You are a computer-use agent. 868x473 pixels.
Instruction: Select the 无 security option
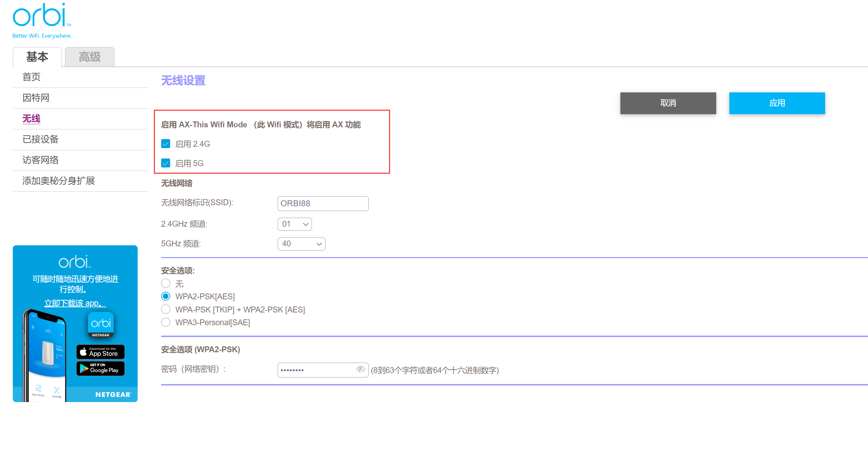point(166,283)
